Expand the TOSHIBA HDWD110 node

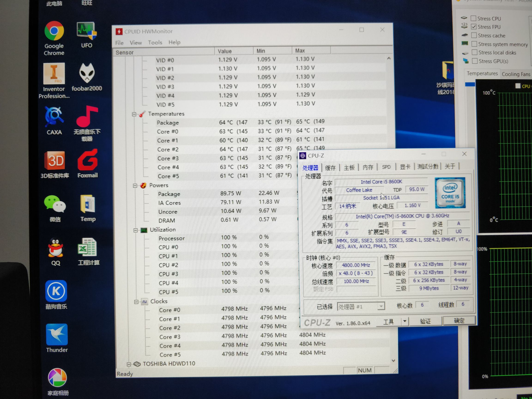[x=129, y=364]
